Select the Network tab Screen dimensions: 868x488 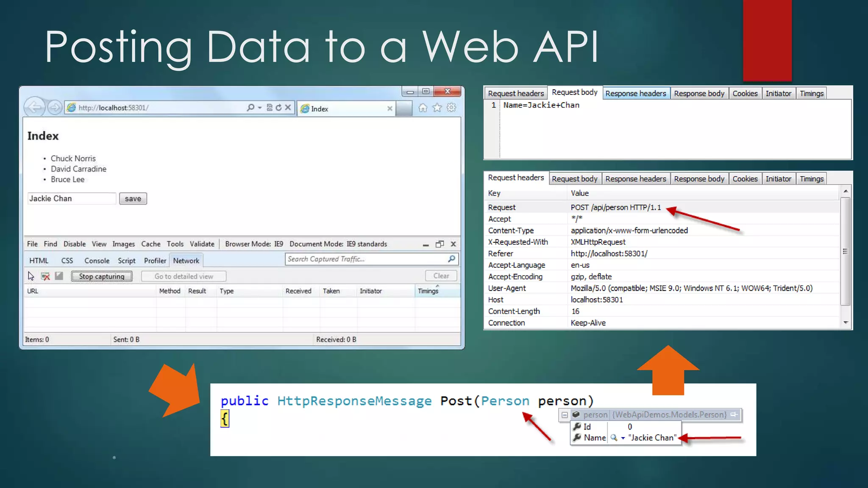click(186, 261)
